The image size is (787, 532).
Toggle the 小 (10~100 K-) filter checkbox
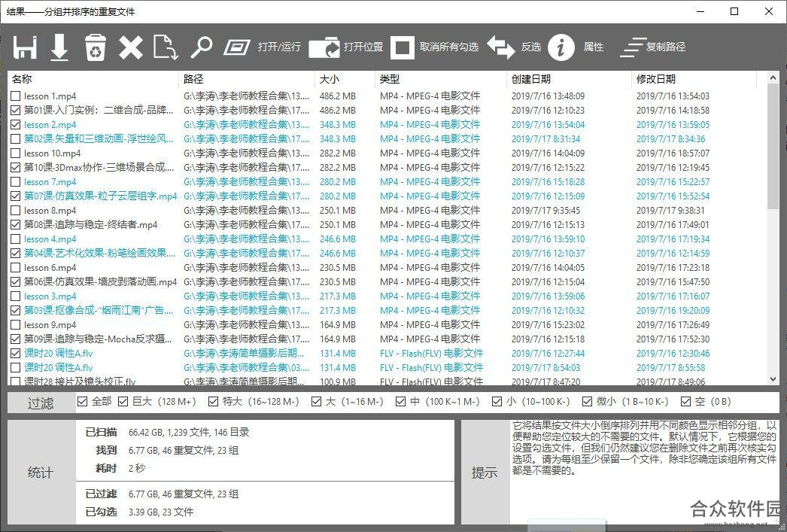[497, 402]
